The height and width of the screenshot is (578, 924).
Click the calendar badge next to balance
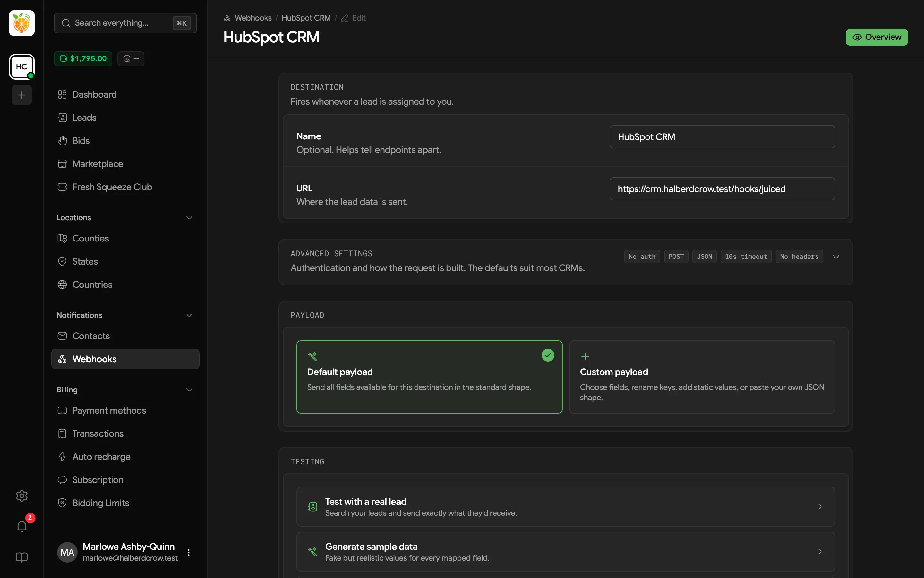[x=131, y=58]
